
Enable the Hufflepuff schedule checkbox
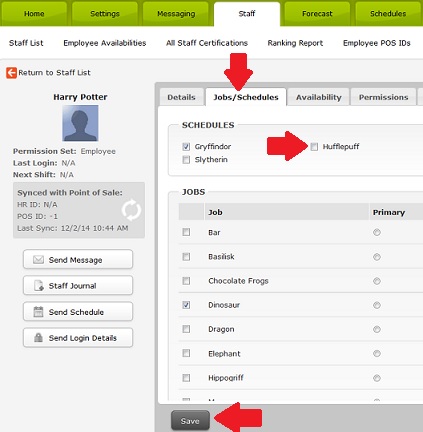[314, 147]
